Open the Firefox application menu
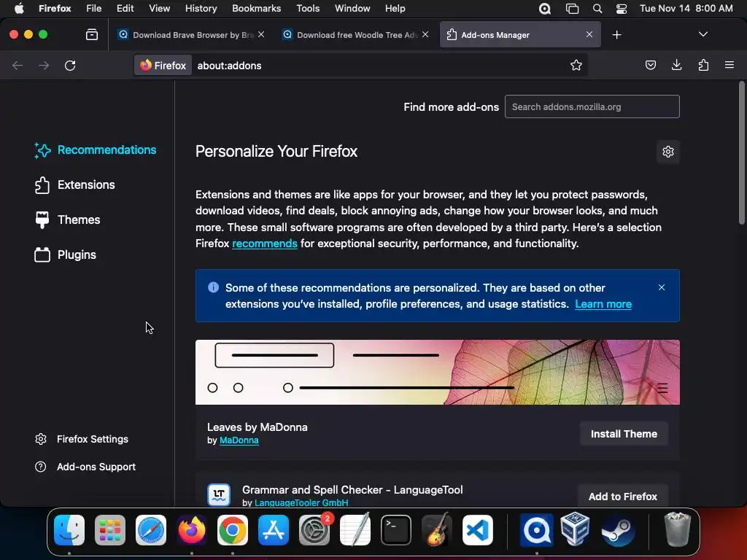The width and height of the screenshot is (747, 560). tap(729, 65)
